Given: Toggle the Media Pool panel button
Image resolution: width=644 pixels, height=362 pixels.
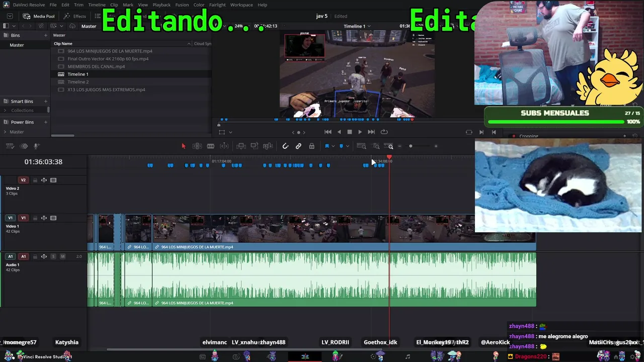Looking at the screenshot, I should click(39, 16).
